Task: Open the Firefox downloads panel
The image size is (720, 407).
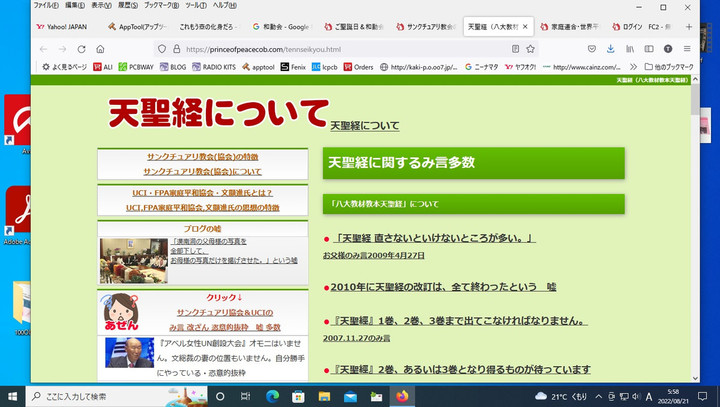Action: [612, 48]
